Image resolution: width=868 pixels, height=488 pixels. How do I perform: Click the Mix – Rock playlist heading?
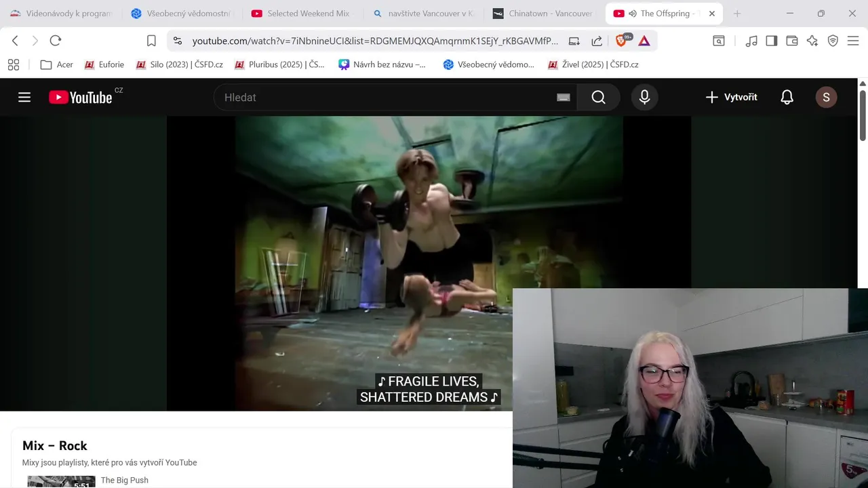pyautogui.click(x=55, y=445)
